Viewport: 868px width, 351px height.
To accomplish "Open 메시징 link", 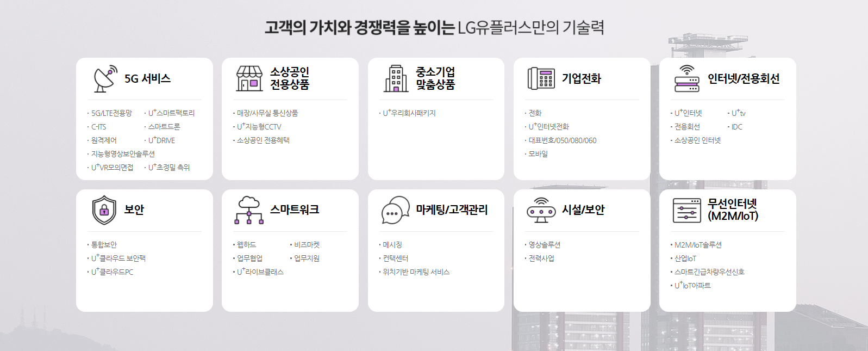I will (x=392, y=245).
